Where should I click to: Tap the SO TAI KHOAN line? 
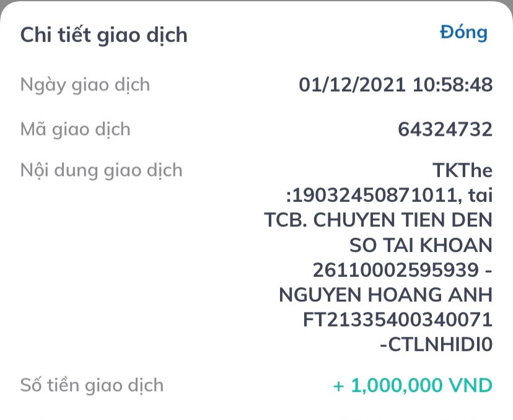[421, 245]
